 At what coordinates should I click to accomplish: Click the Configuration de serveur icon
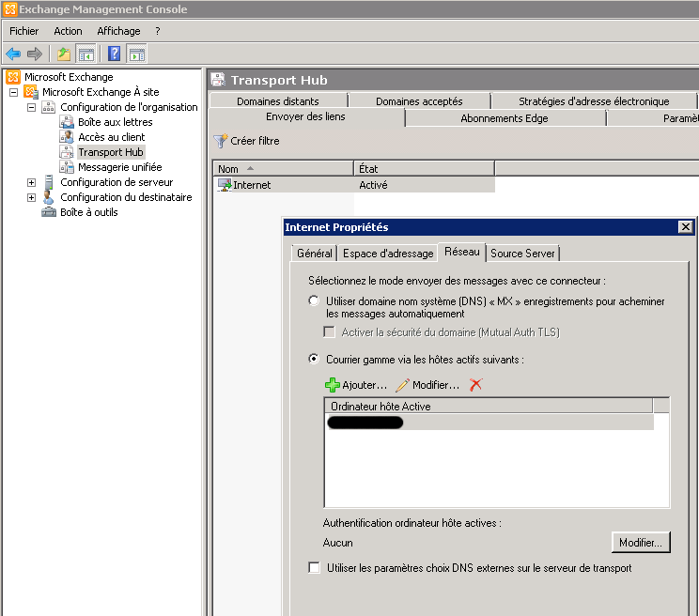(x=48, y=182)
